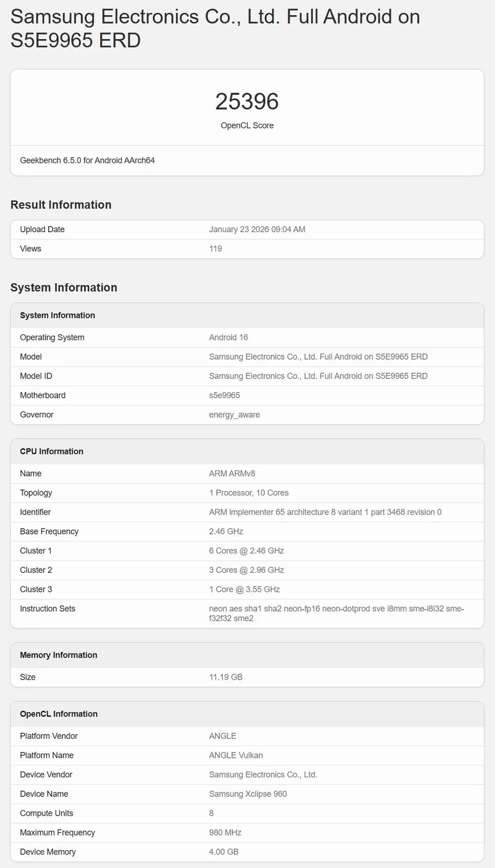Viewport: 495px width, 868px height.
Task: Click the energy_aware governor value
Action: (234, 415)
